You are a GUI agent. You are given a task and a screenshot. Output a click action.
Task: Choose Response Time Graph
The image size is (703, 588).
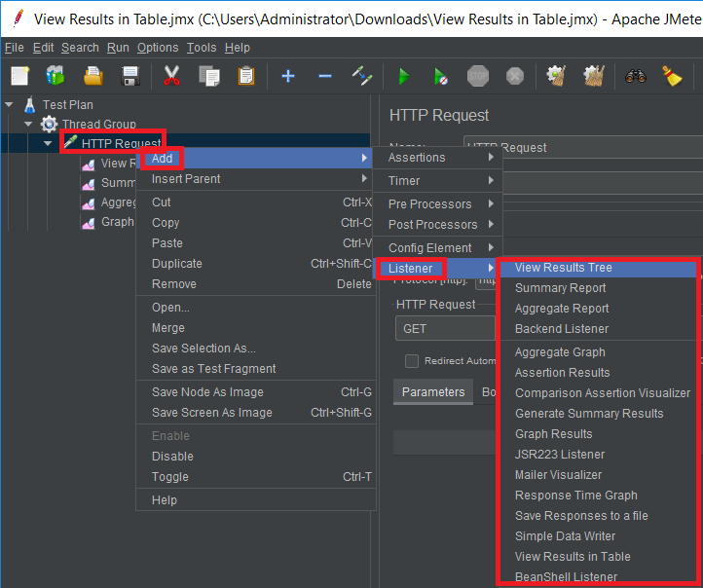point(598,496)
